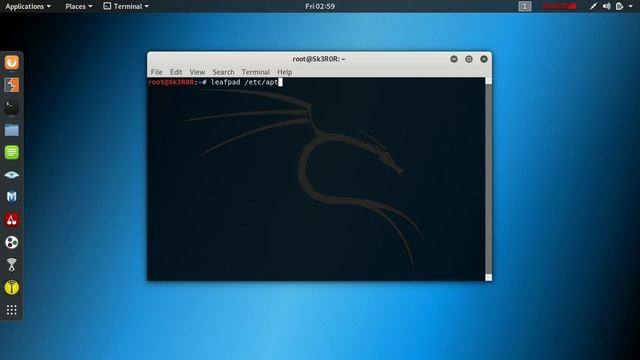640x360 pixels.
Task: Launch the green notes app icon
Action: tap(11, 152)
